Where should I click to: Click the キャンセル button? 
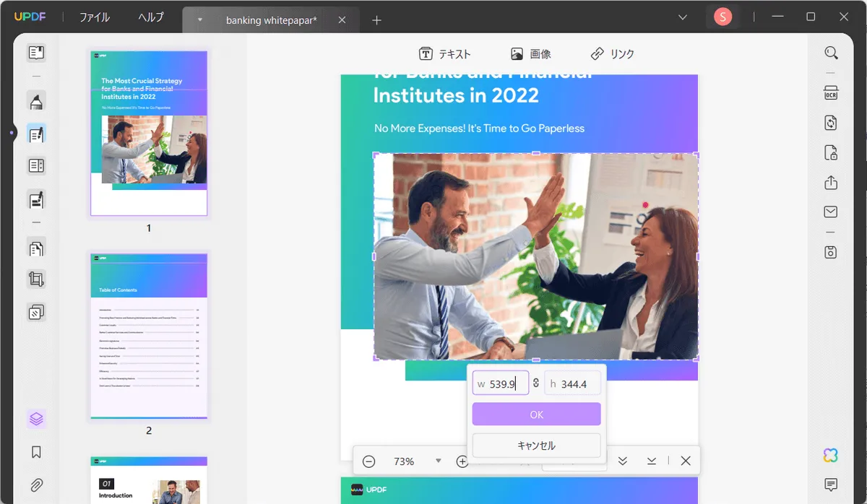point(536,446)
